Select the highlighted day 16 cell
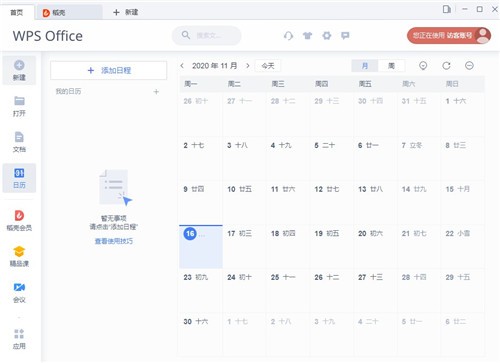 (201, 247)
